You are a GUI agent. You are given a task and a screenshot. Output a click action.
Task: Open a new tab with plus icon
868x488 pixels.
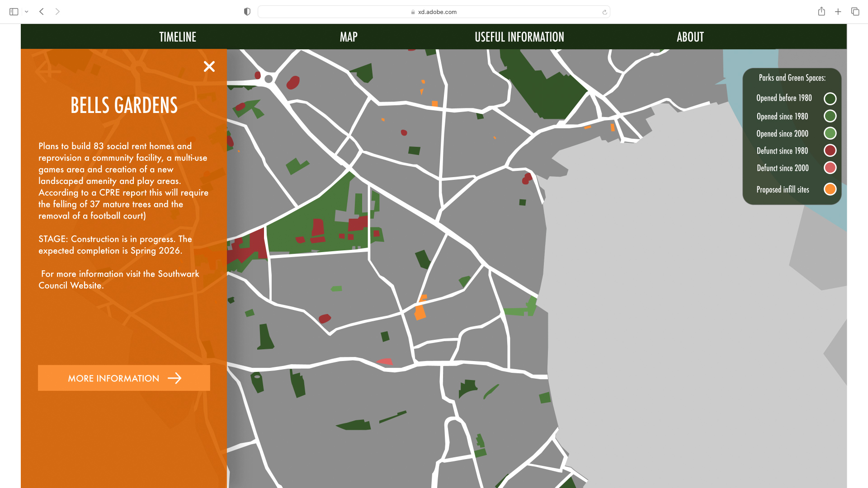coord(838,12)
